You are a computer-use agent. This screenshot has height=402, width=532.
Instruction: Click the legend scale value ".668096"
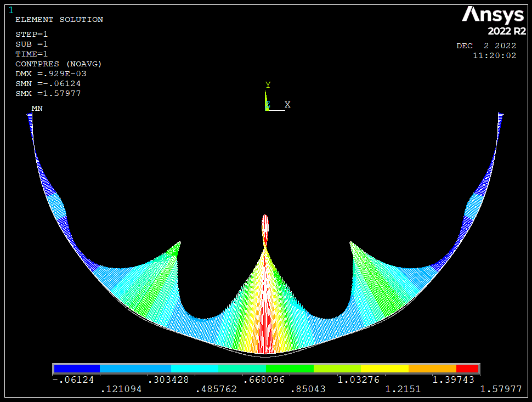[x=264, y=380]
